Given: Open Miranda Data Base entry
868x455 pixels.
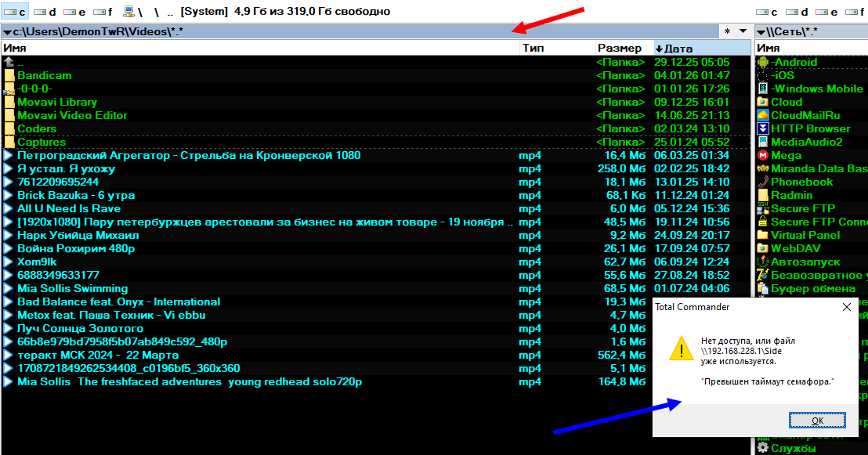Looking at the screenshot, I should 819,169.
